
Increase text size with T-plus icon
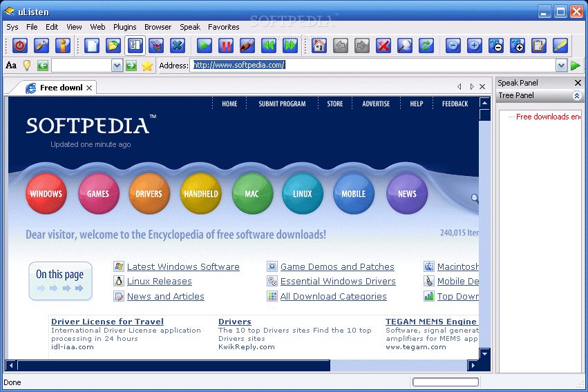click(517, 46)
